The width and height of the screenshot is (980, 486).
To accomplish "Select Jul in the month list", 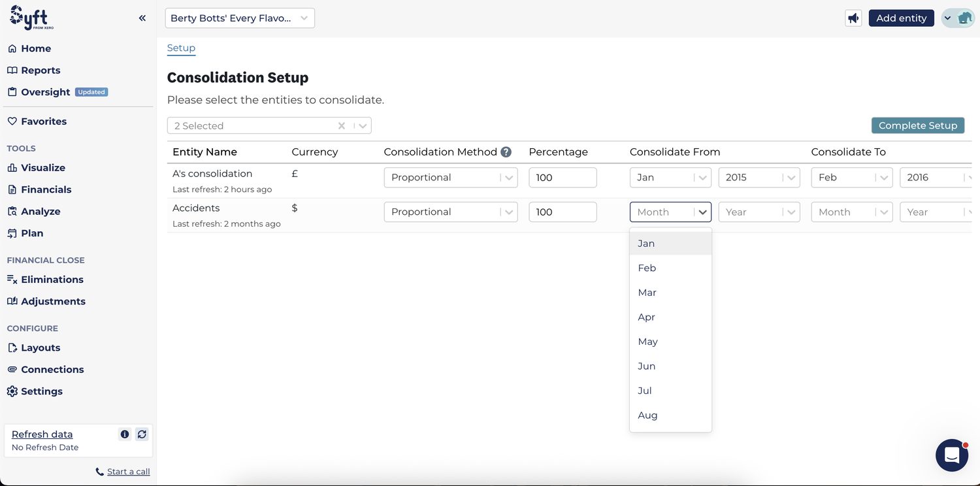I will 670,391.
